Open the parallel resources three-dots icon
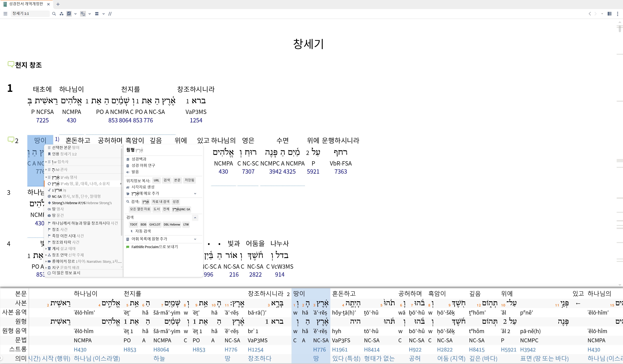Screen dimensions: 623x364 (x=62, y=14)
